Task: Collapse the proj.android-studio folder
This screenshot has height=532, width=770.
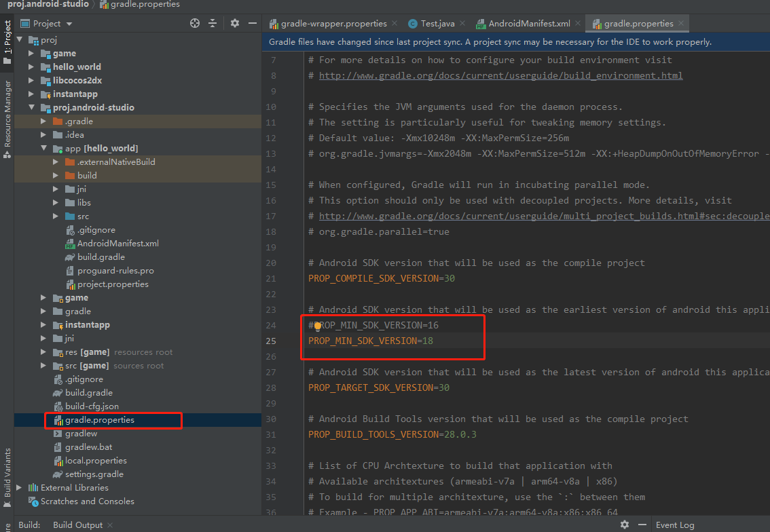Action: pos(31,107)
